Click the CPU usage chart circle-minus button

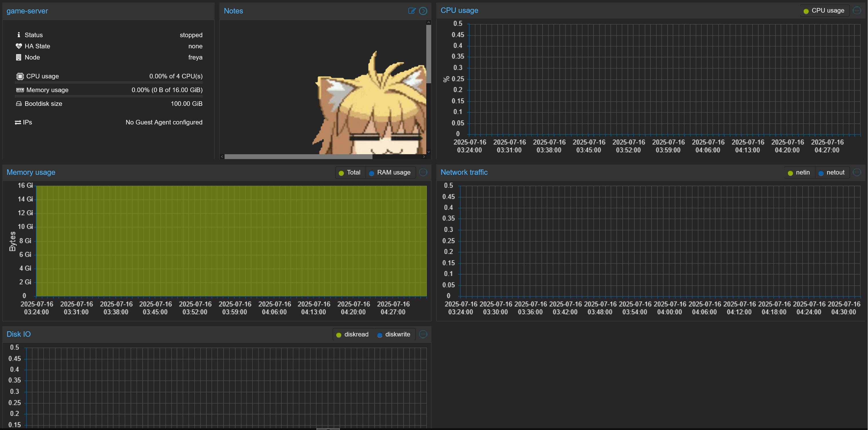pos(857,11)
